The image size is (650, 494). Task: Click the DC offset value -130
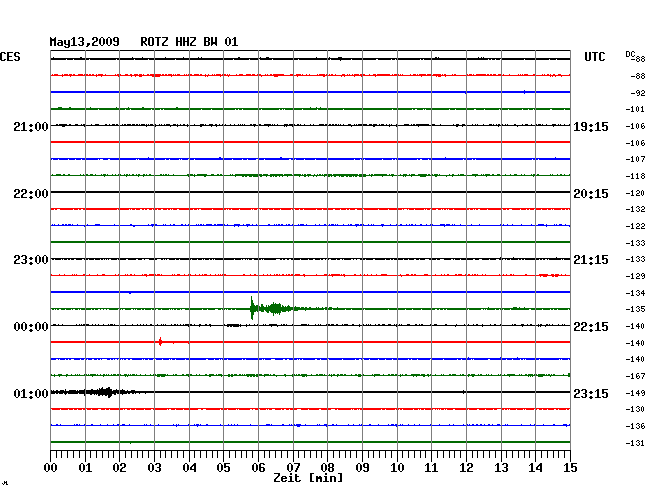coord(635,409)
